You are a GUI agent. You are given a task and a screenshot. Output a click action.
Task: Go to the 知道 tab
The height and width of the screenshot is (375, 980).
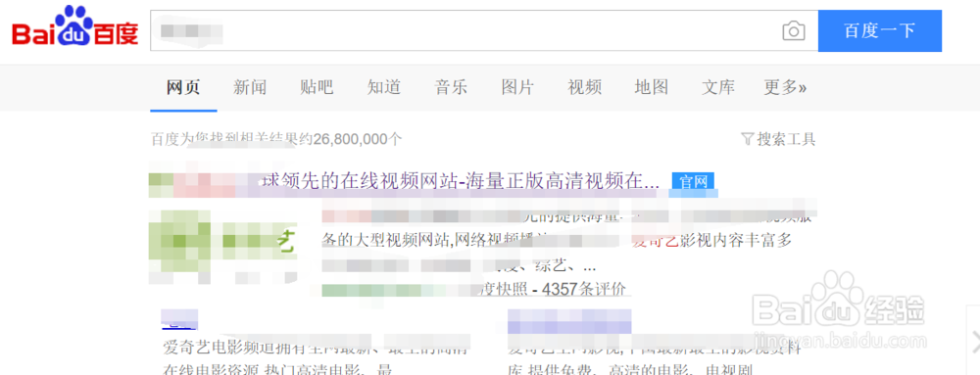pos(384,87)
